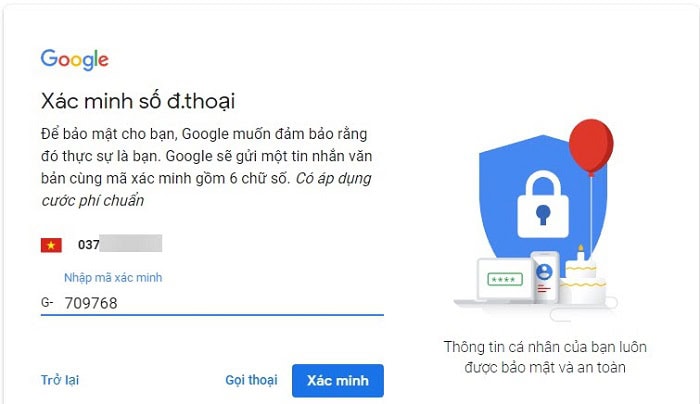The image size is (700, 404).
Task: Click the Xác minh số đ.thoại heading
Action: point(138,101)
